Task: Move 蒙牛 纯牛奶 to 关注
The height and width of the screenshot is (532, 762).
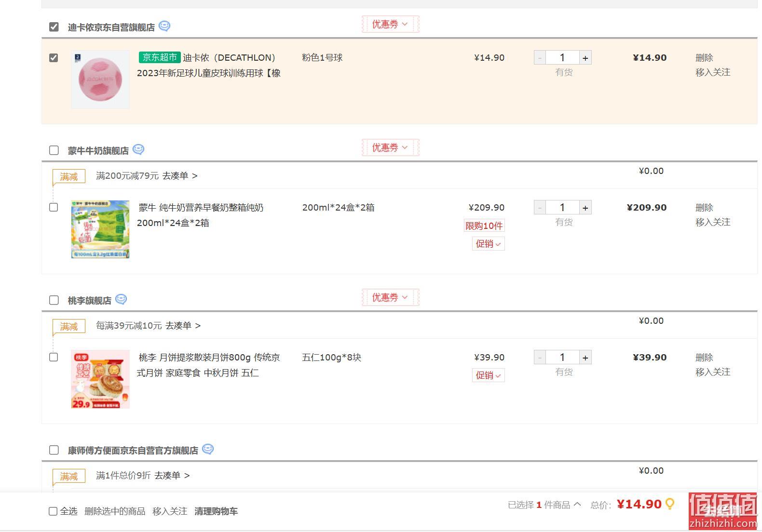Action: [x=713, y=222]
